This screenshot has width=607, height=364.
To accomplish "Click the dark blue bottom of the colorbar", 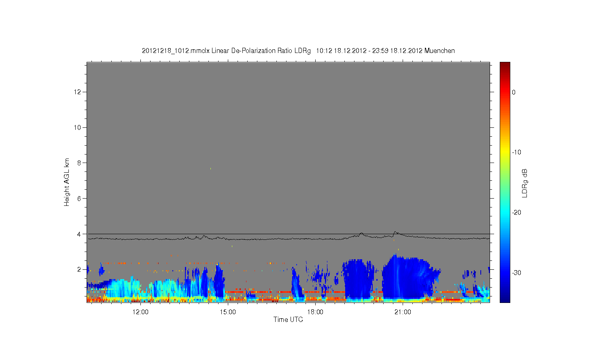I will tap(505, 298).
